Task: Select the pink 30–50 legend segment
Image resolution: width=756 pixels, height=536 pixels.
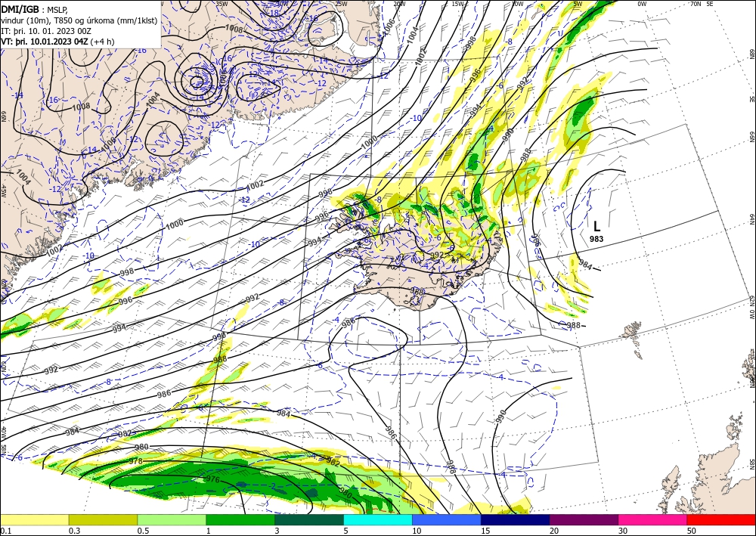Action: coord(653,519)
